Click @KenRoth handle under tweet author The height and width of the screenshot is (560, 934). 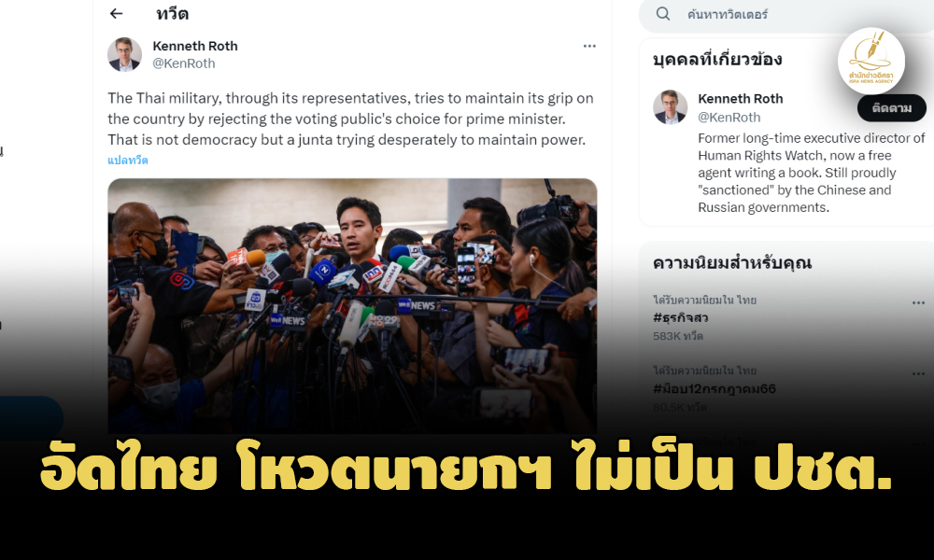pos(183,63)
